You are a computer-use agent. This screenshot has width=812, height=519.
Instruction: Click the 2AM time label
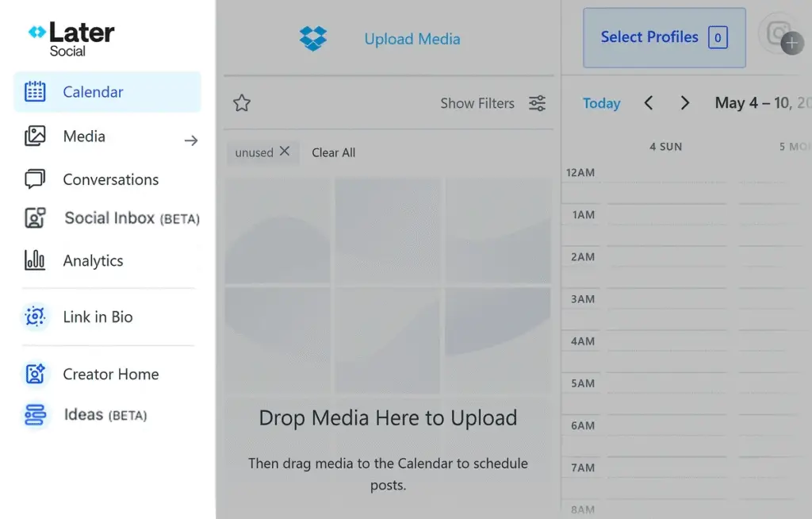coord(583,257)
